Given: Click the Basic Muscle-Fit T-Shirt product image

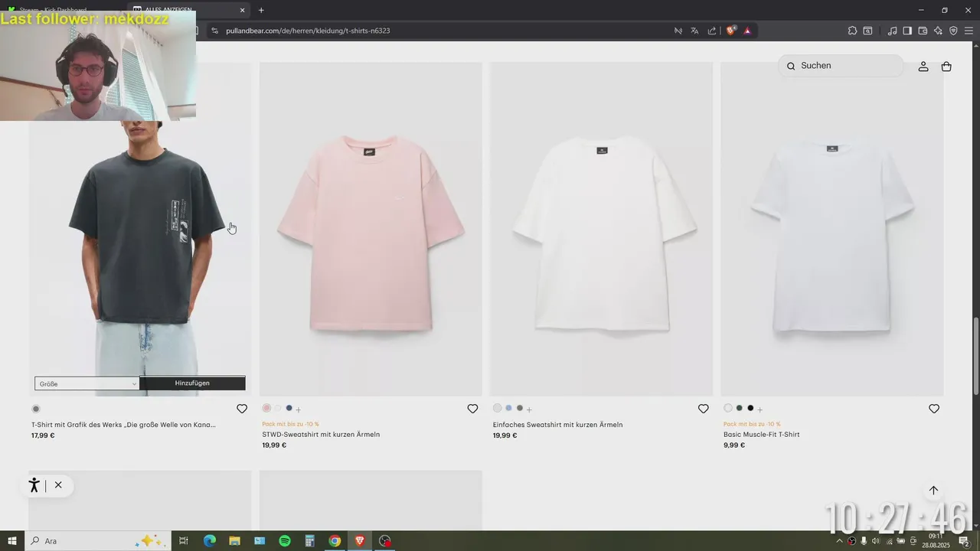Looking at the screenshot, I should coord(832,229).
